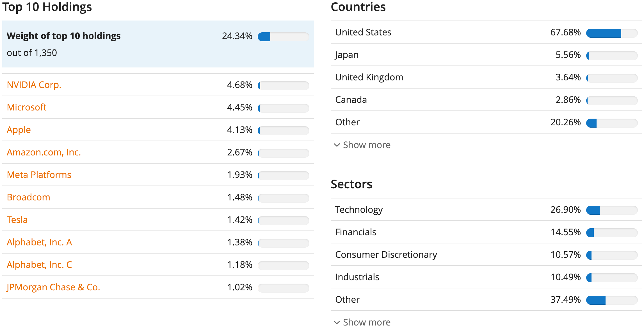The width and height of the screenshot is (644, 330).
Task: Open Alphabet, Inc. A holding
Action: point(39,242)
